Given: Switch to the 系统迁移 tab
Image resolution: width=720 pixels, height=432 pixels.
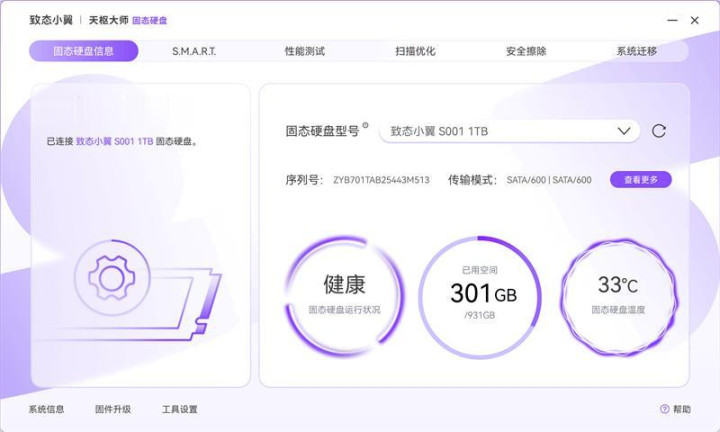Looking at the screenshot, I should click(636, 51).
